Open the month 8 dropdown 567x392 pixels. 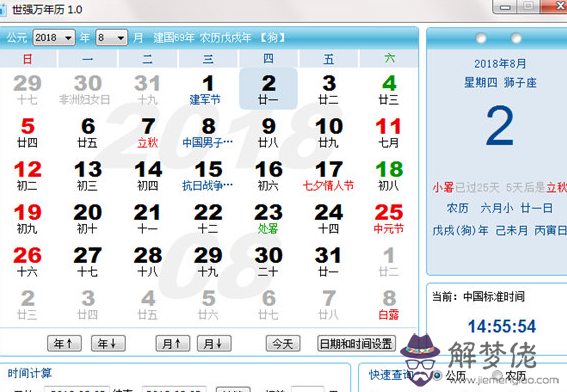coord(111,38)
